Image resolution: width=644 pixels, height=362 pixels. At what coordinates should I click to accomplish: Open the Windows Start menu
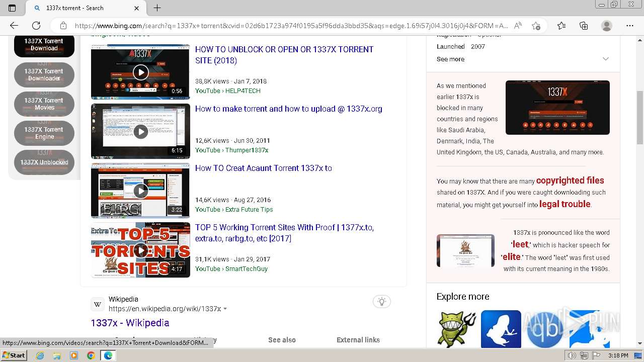pyautogui.click(x=14, y=355)
